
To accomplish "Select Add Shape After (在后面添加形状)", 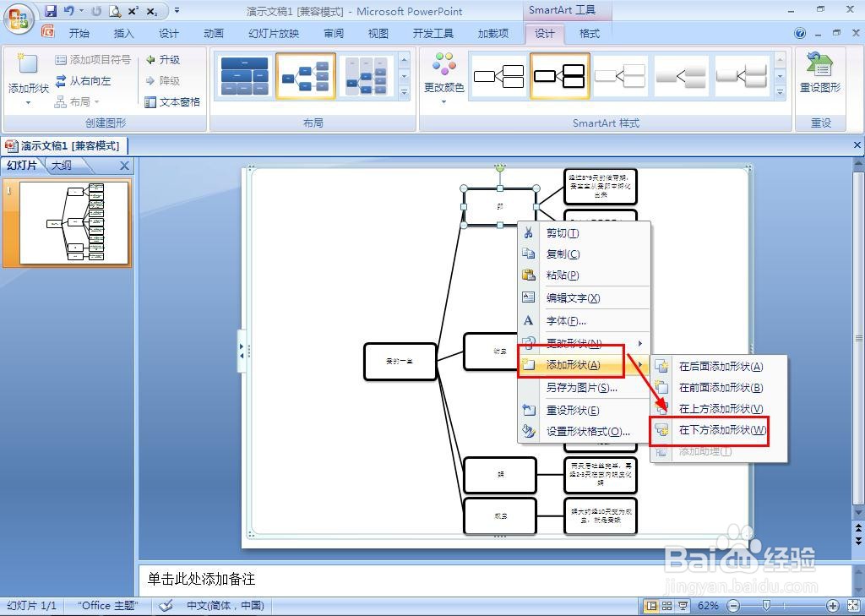I will click(719, 367).
